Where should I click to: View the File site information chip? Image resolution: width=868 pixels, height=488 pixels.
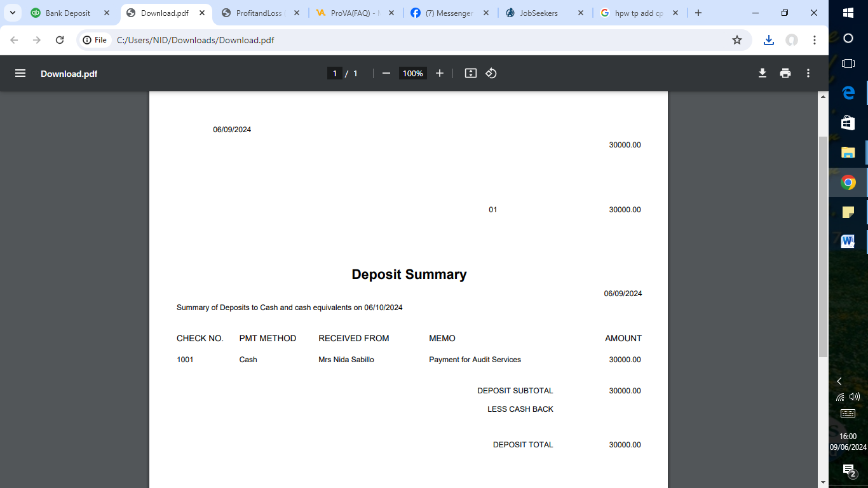[x=95, y=40]
